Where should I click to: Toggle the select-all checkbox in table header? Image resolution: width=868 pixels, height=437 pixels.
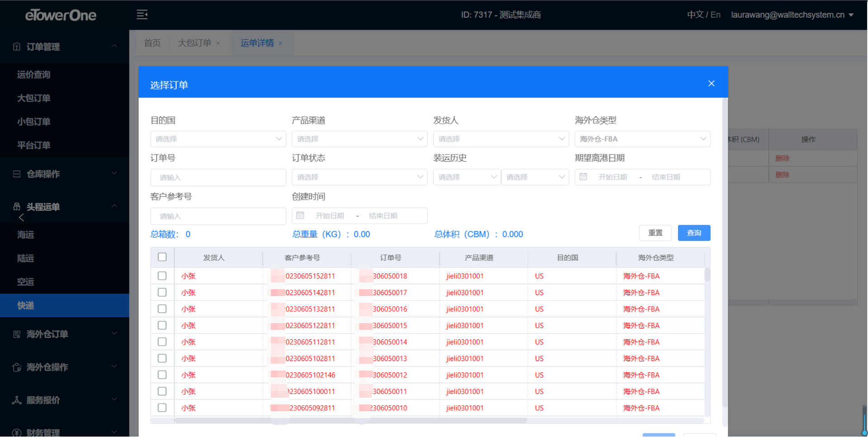click(x=162, y=257)
